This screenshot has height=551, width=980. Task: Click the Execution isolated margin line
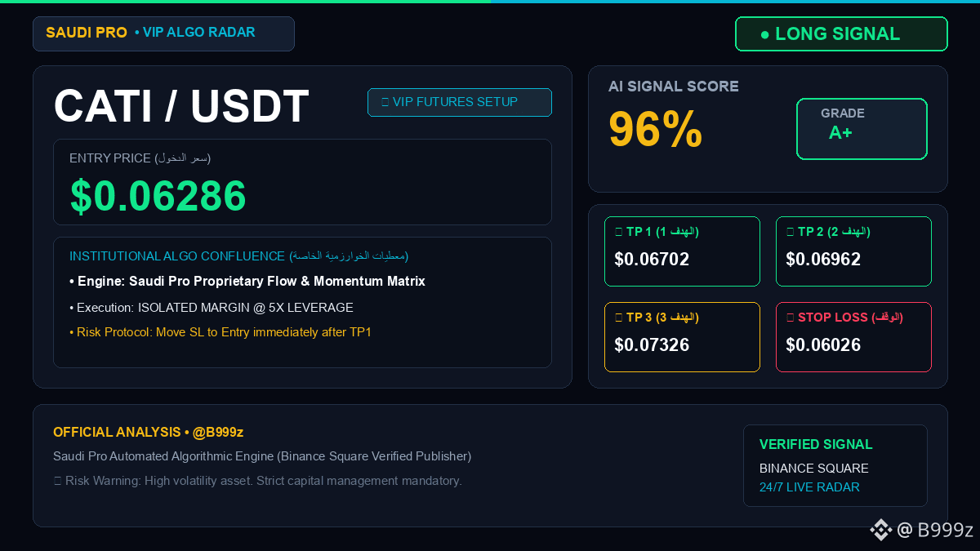[212, 308]
